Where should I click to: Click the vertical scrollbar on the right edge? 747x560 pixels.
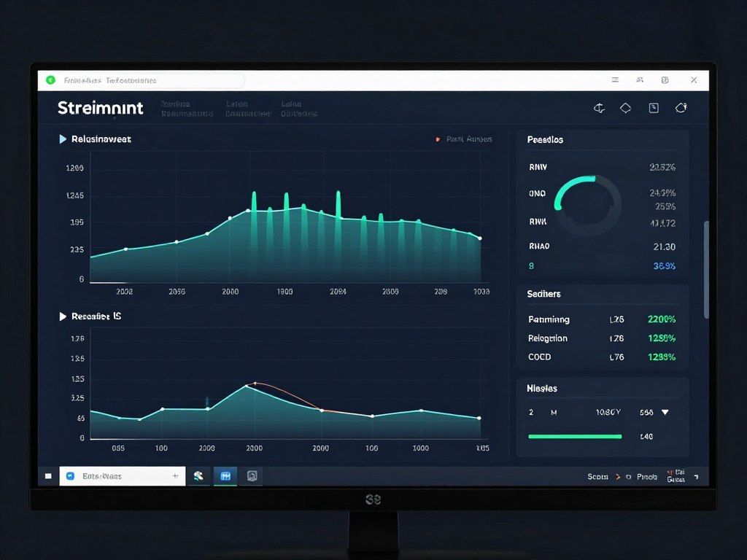click(706, 270)
